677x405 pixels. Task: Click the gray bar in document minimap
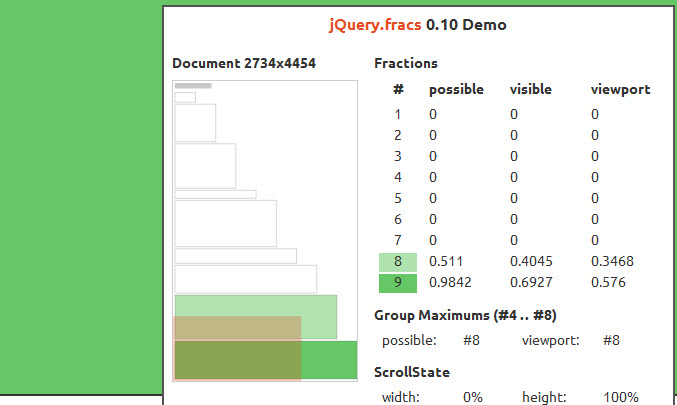click(x=193, y=85)
